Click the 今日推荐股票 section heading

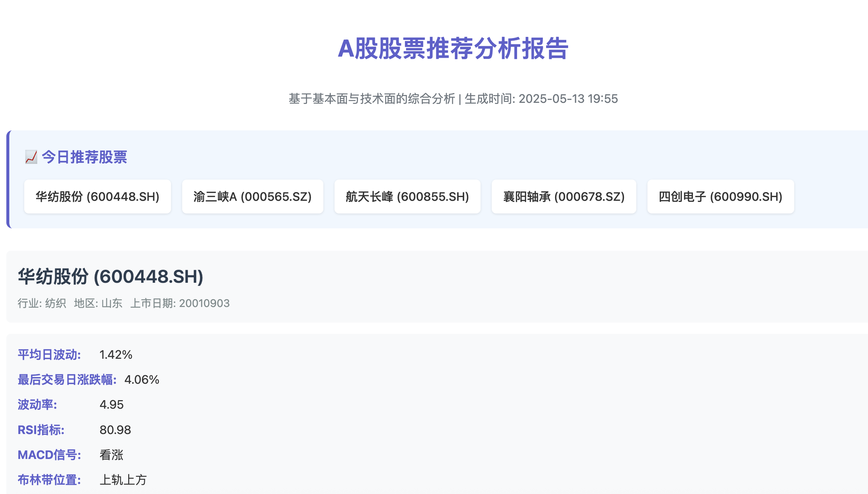pos(85,157)
